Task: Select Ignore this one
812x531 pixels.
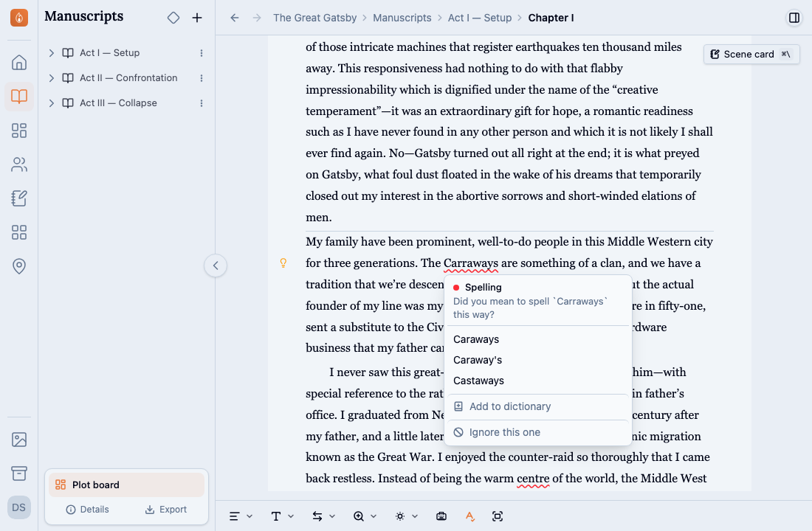Action: pyautogui.click(x=537, y=432)
